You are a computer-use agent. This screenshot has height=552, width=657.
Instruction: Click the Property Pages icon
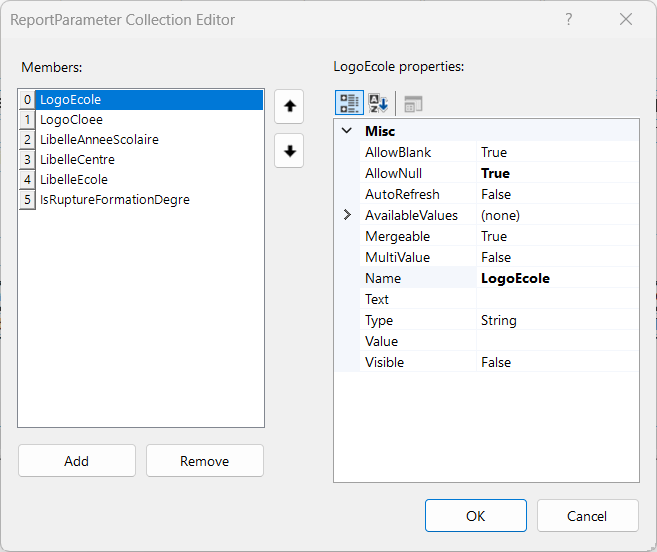point(413,103)
